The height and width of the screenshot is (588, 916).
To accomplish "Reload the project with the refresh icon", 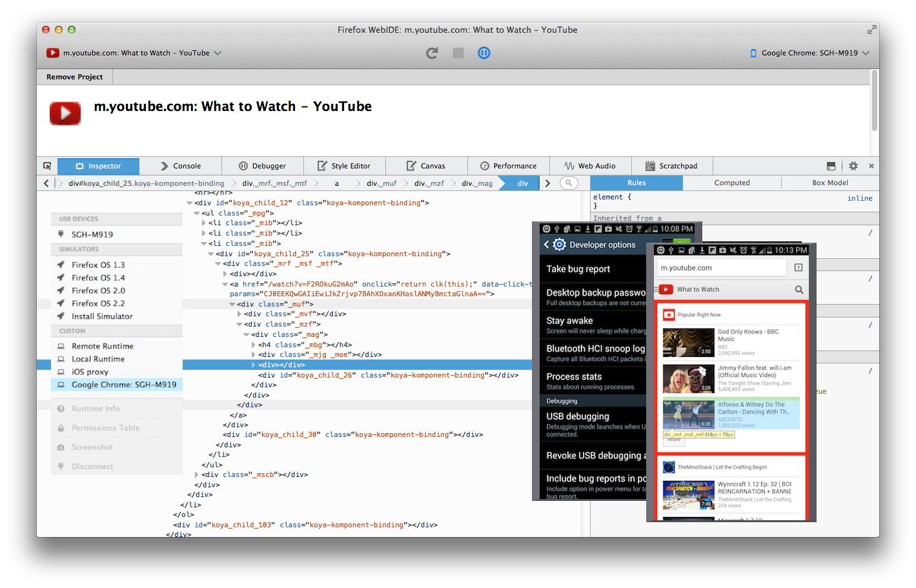I will [x=432, y=53].
